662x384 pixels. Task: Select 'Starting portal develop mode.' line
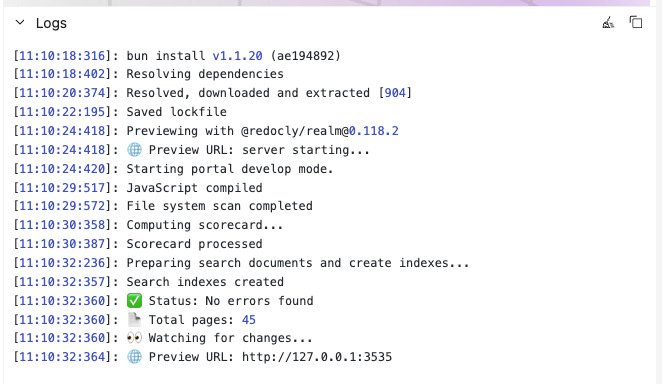tap(230, 169)
